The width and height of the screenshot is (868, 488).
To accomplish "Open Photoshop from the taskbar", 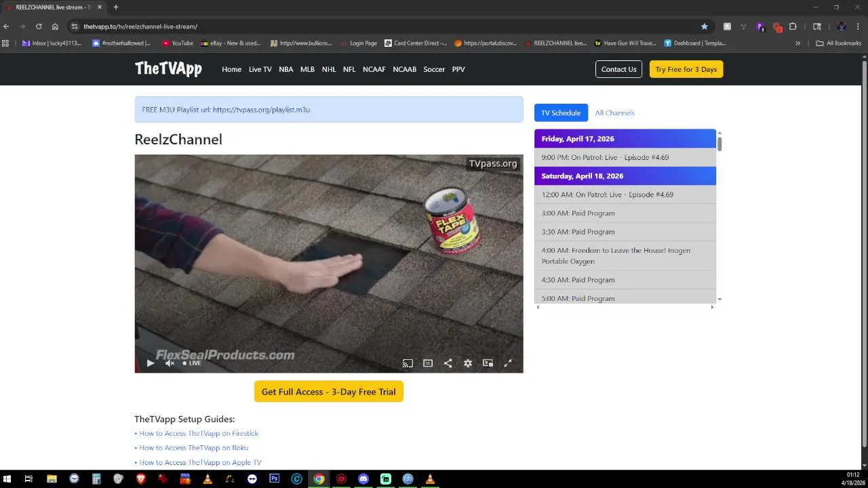I will [274, 479].
